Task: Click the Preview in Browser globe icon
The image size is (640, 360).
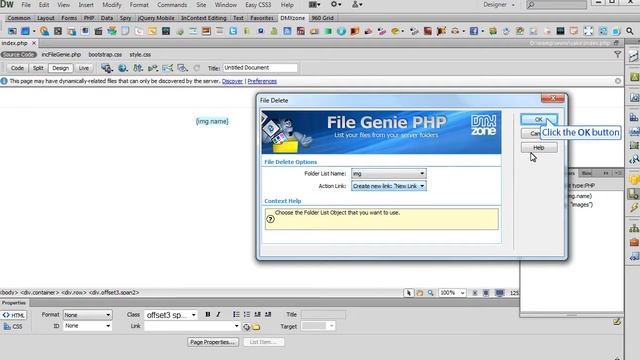Action: [122, 68]
